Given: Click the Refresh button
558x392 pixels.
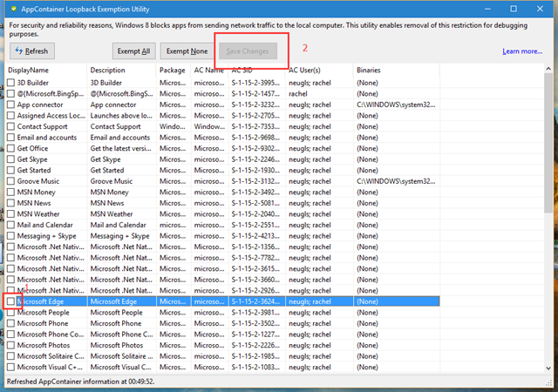Looking at the screenshot, I should (32, 51).
